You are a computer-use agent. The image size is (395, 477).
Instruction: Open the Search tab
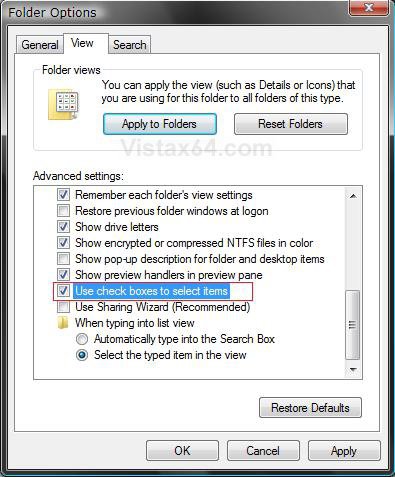point(130,45)
